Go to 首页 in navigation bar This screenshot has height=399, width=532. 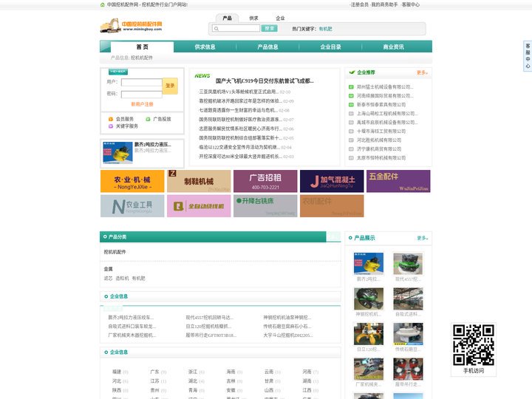[x=142, y=47]
